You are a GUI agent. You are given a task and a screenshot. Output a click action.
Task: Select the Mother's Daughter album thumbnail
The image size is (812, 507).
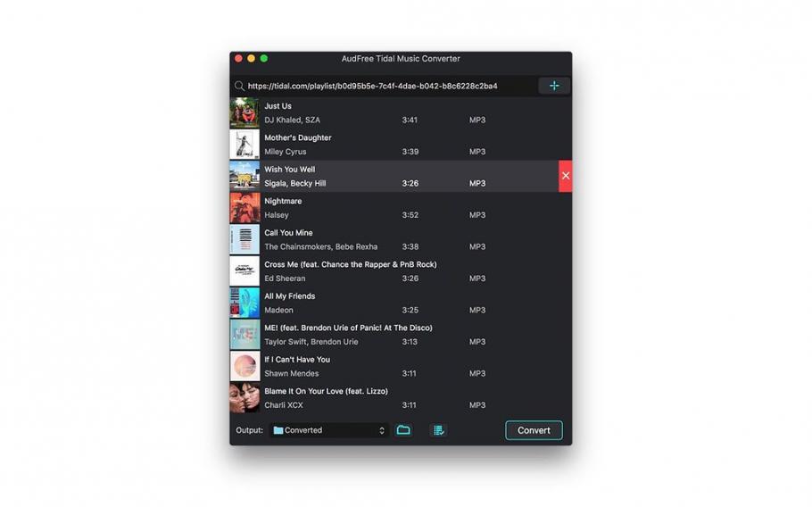click(x=244, y=145)
